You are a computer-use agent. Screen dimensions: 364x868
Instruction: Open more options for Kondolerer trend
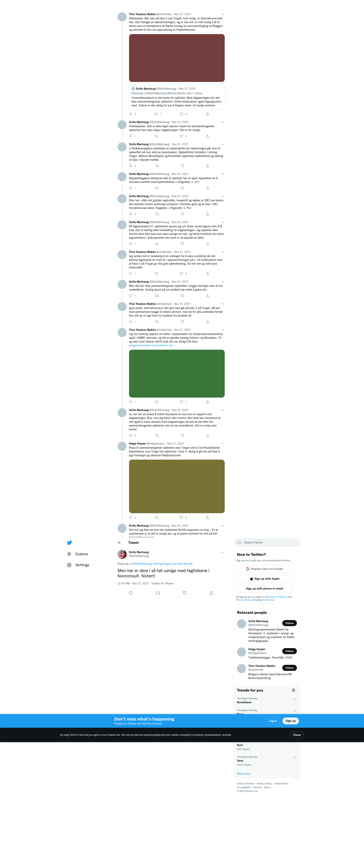coord(295,699)
